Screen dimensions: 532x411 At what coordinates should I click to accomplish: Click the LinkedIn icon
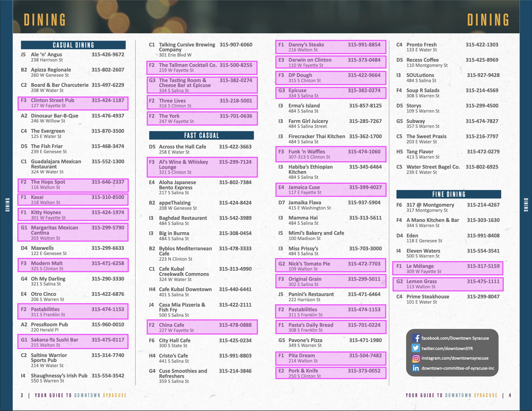416,368
